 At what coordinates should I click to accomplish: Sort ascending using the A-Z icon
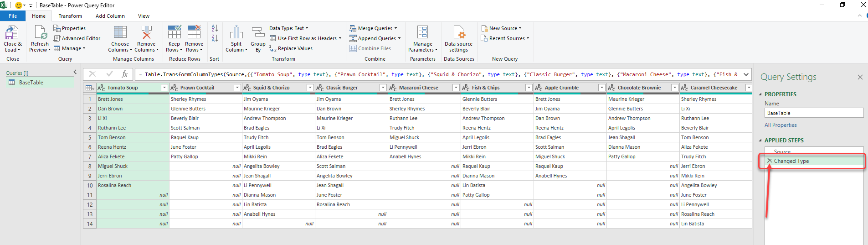pyautogui.click(x=215, y=28)
